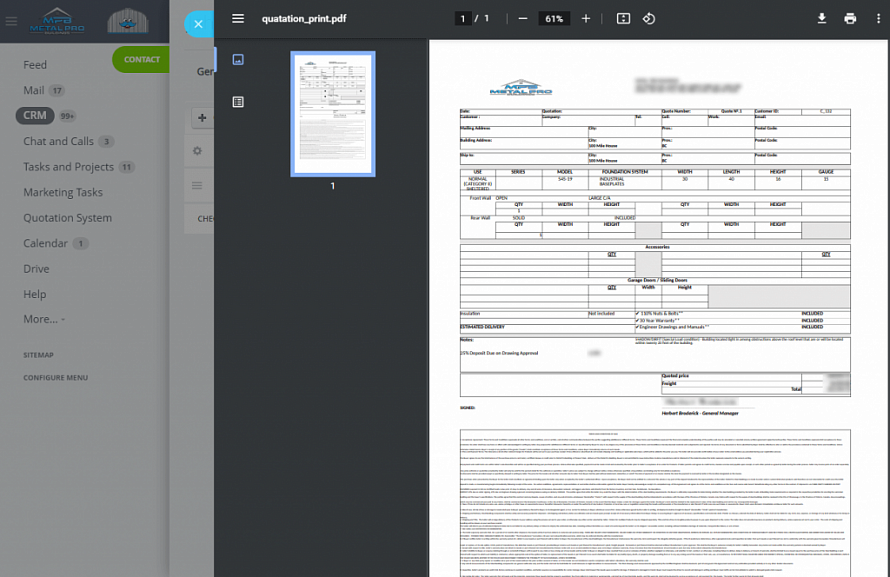Open the PDF viewer more actions menu
Image resolution: width=890 pixels, height=577 pixels.
pos(878,18)
